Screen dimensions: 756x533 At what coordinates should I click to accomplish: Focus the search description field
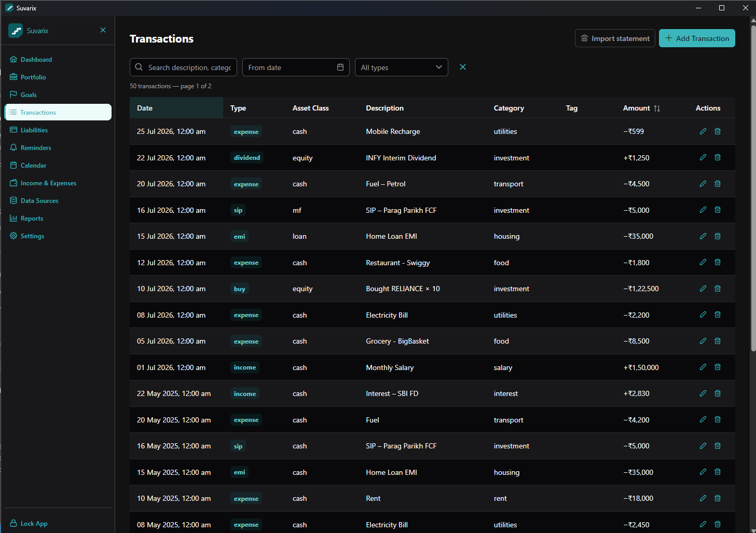pos(183,67)
